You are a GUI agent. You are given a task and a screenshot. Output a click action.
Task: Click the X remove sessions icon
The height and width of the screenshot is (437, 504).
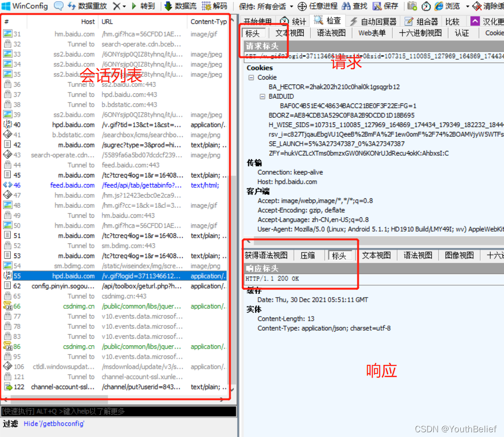tap(117, 6)
